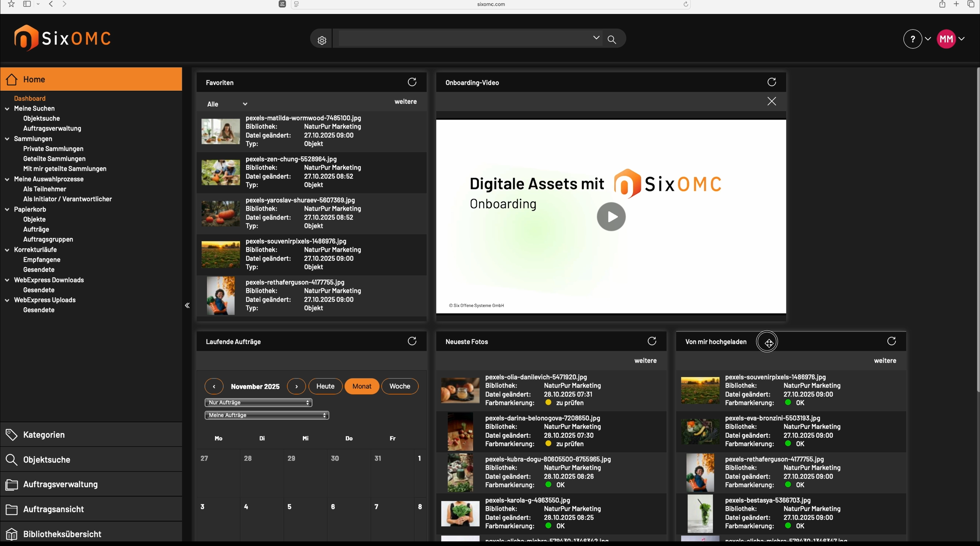The width and height of the screenshot is (980, 546).
Task: Switch calendar to Woche view
Action: click(399, 386)
